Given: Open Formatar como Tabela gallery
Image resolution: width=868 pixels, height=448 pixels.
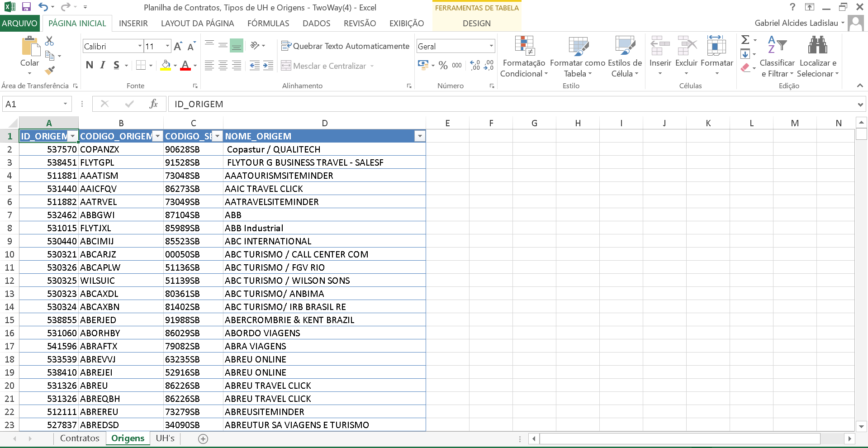Looking at the screenshot, I should [x=578, y=57].
